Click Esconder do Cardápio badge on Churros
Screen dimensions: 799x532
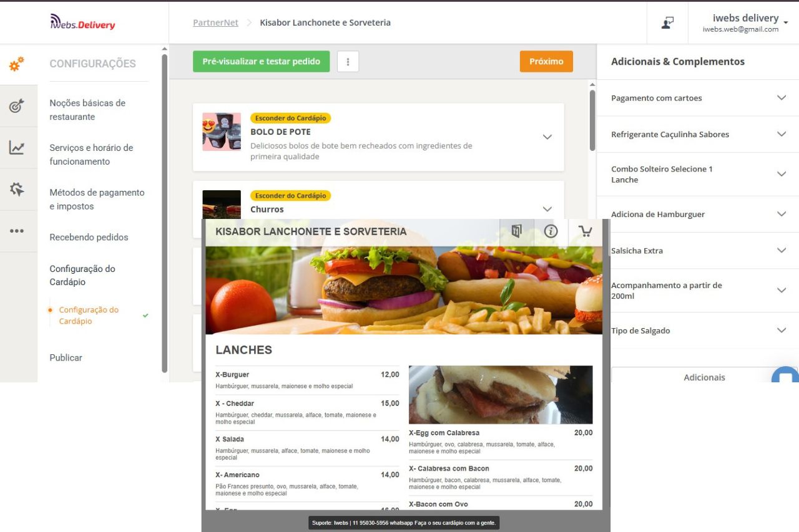coord(290,196)
